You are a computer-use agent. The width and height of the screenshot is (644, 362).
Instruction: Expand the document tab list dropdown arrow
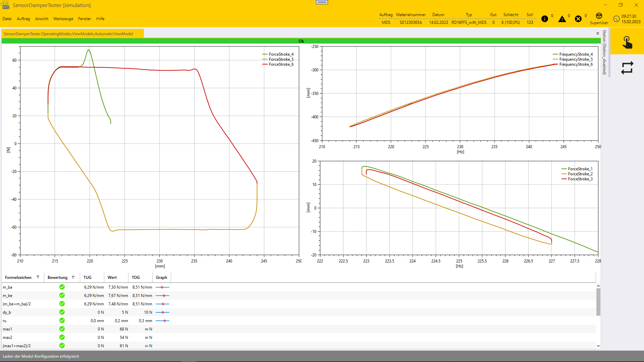click(597, 34)
